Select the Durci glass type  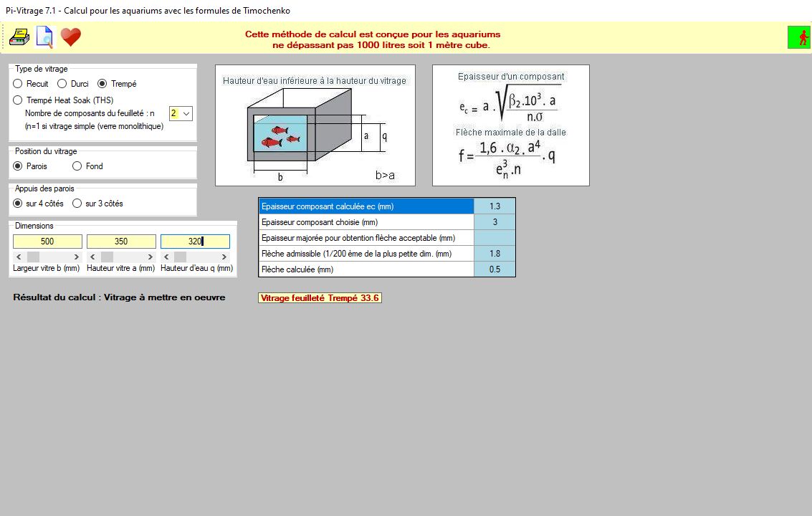[62, 84]
